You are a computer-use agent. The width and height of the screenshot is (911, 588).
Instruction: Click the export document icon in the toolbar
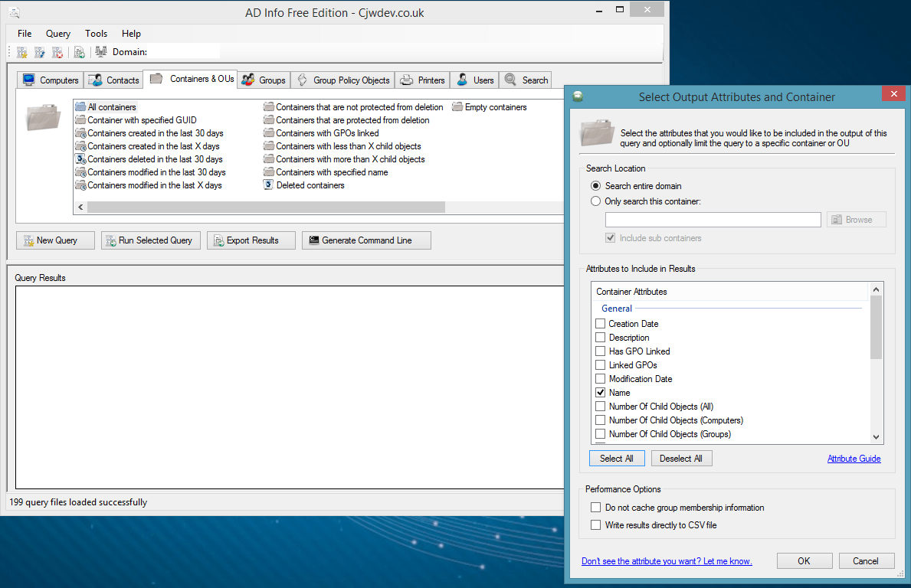79,51
